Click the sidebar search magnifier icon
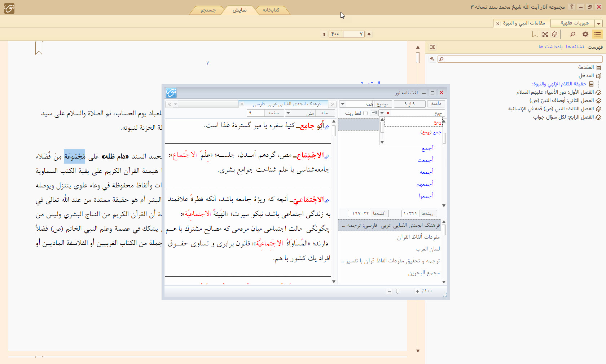Viewport: 606px width, 364px height. pyautogui.click(x=441, y=59)
